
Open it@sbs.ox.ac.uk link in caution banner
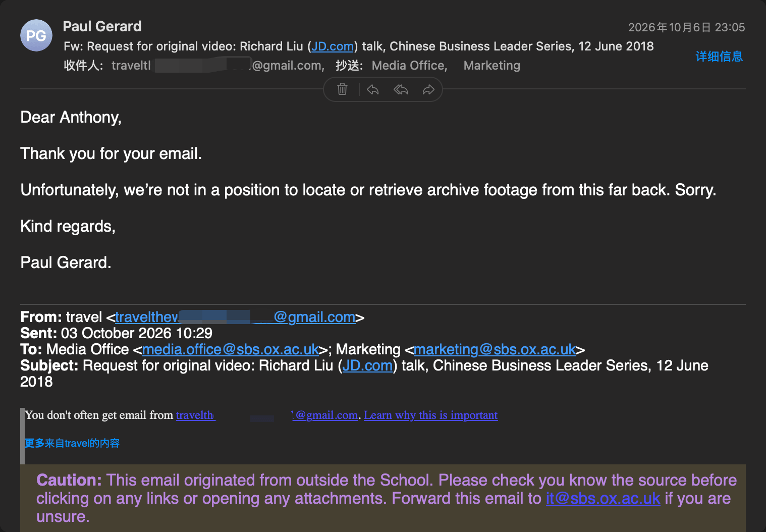pos(603,498)
